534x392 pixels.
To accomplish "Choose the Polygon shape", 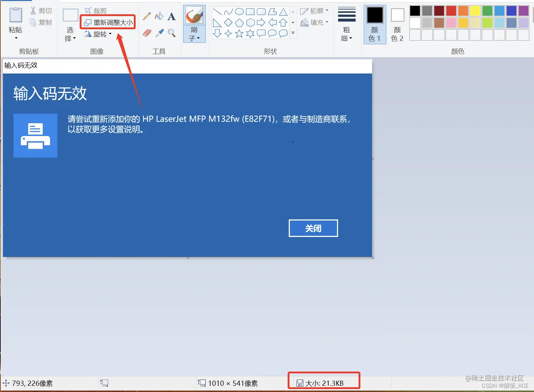I will tap(272, 12).
